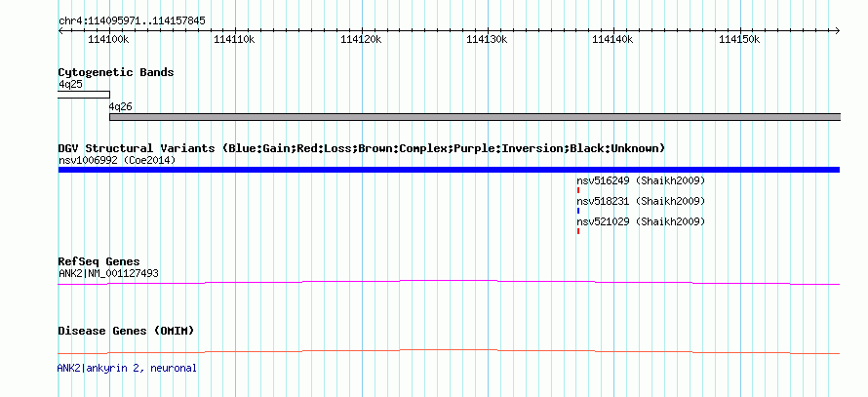Click the nsv518231 (Shaikh2009) label
The image size is (868, 397).
coord(641,201)
